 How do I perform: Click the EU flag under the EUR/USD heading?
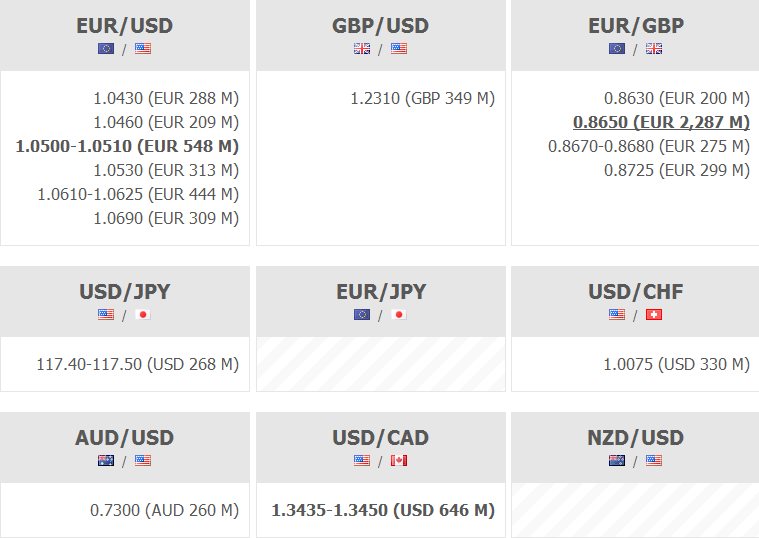tap(106, 48)
